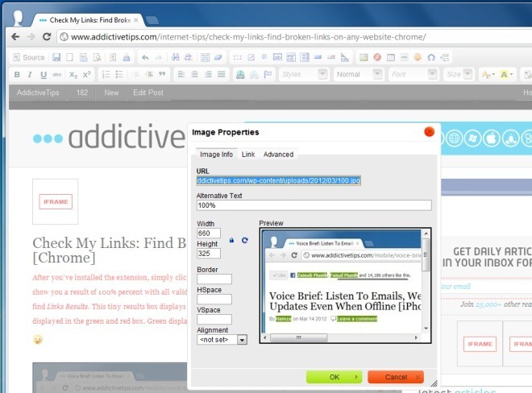The height and width of the screenshot is (393, 532).
Task: Click the Special Character omega icon
Action: (431, 57)
